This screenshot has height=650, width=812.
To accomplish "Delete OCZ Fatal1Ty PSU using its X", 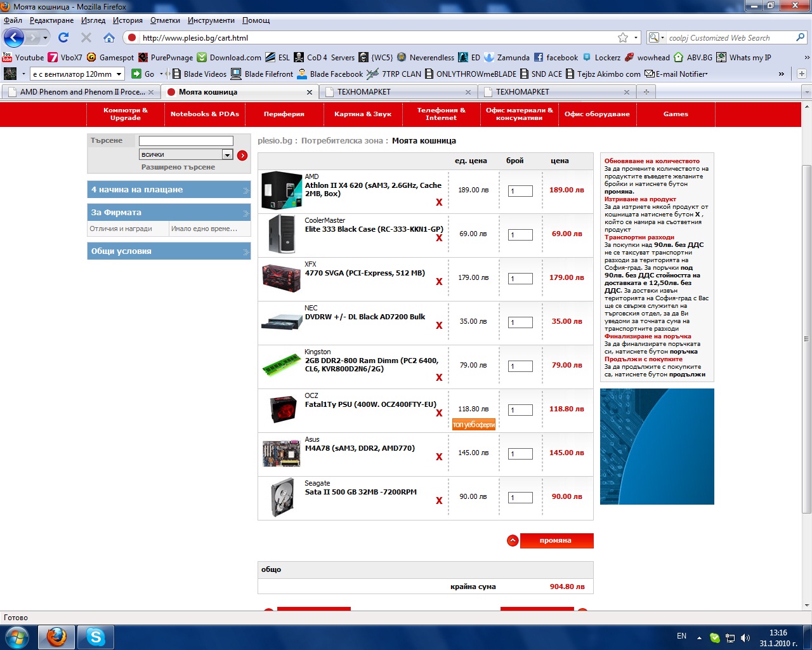I will tap(439, 413).
